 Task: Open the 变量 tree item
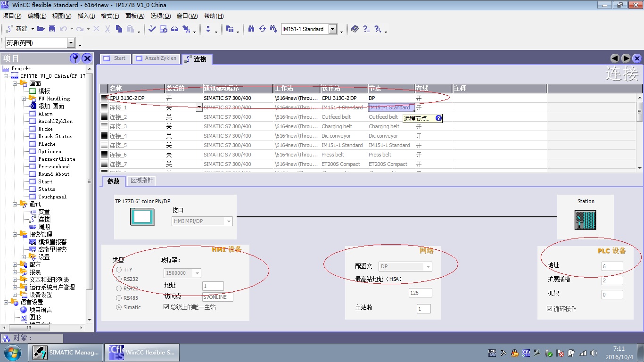pyautogui.click(x=44, y=212)
